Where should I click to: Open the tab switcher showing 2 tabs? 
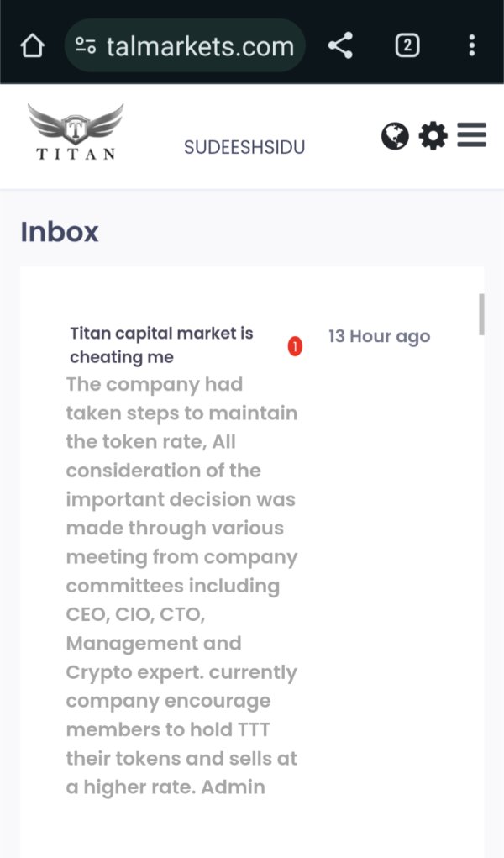coord(407,45)
